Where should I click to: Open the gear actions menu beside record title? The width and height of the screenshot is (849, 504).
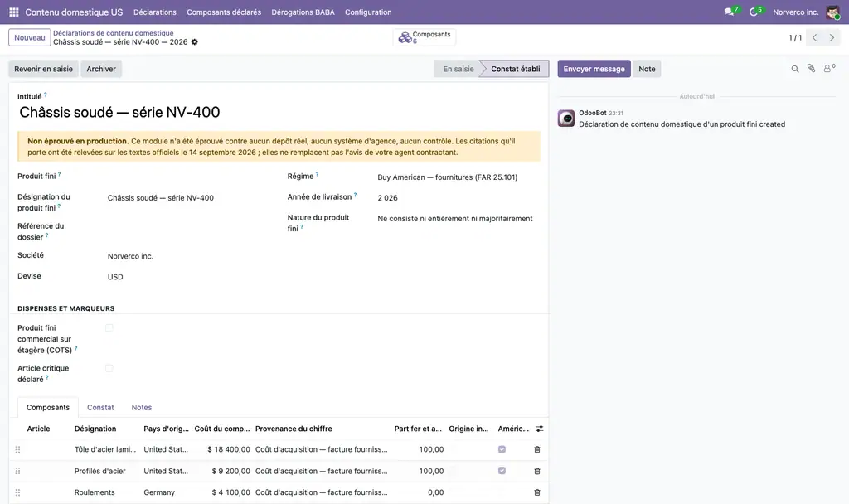[x=195, y=42]
